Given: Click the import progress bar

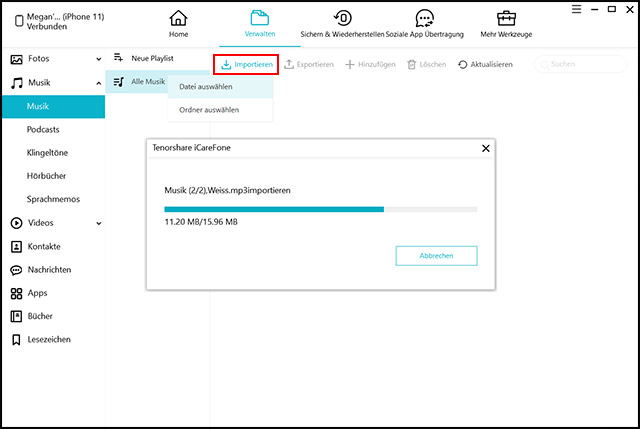Looking at the screenshot, I should tap(321, 209).
